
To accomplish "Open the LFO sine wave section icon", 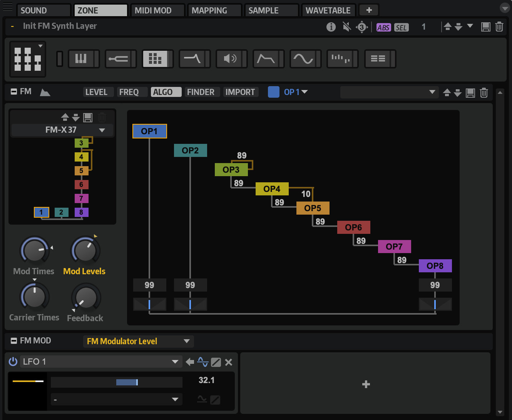I will [x=303, y=59].
